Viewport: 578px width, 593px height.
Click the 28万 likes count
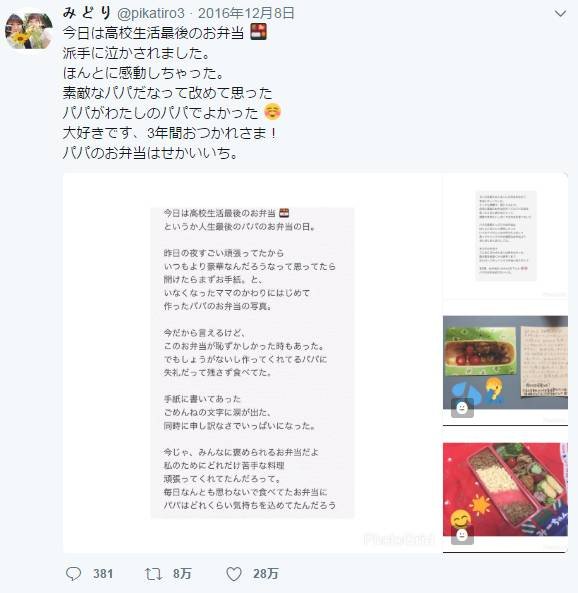point(266,574)
